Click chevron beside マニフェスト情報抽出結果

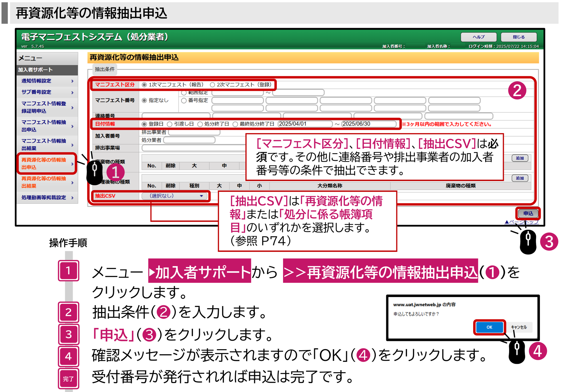(72, 145)
